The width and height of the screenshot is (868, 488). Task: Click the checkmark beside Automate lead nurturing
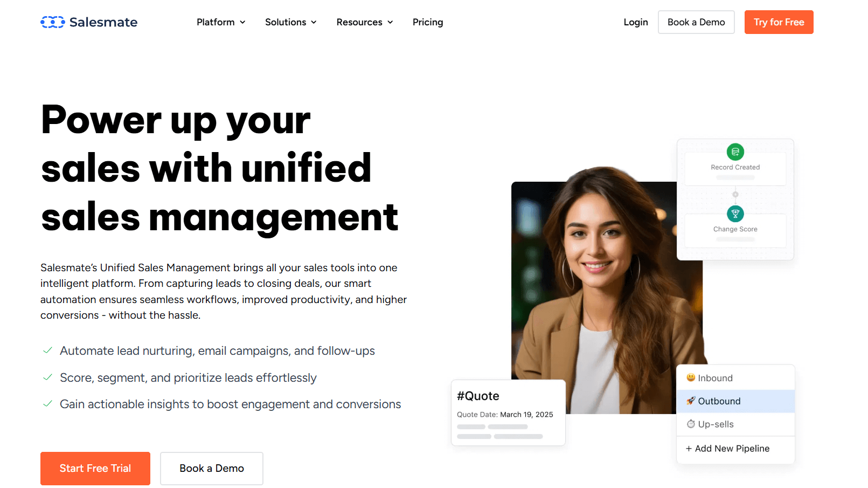[x=47, y=350]
